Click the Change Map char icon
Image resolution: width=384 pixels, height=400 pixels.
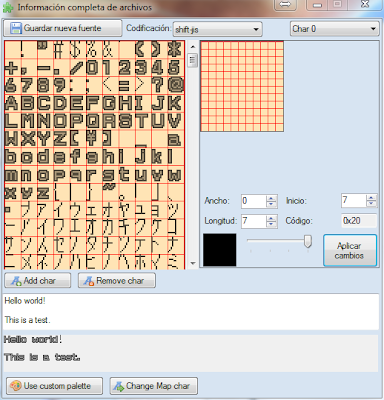point(118,386)
